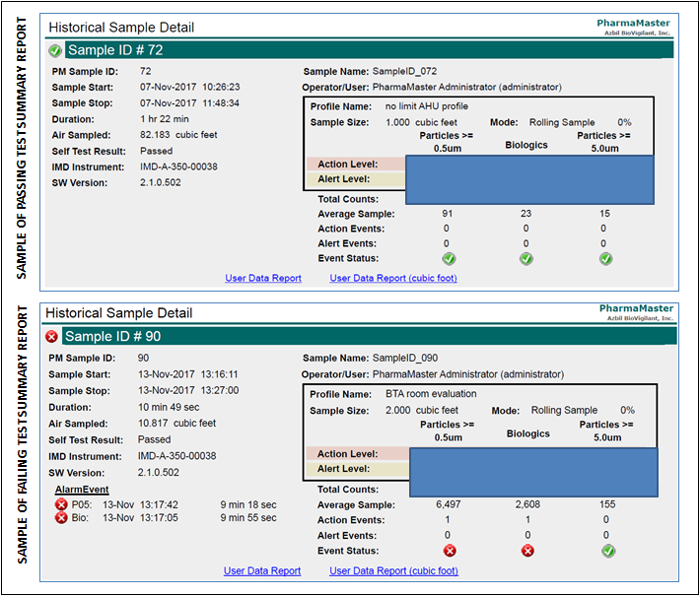Image resolution: width=700 pixels, height=596 pixels.
Task: Open User Data Report link for Sample 72
Action: coord(263,279)
